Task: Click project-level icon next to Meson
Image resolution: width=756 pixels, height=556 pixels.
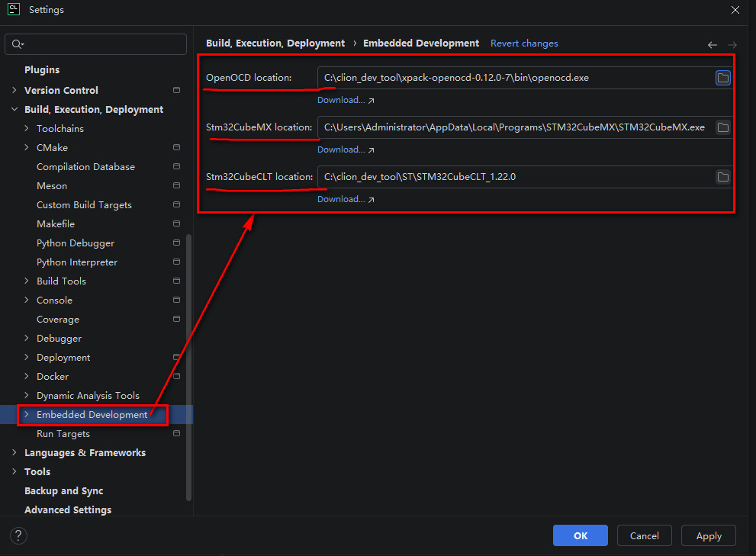Action: pos(176,185)
